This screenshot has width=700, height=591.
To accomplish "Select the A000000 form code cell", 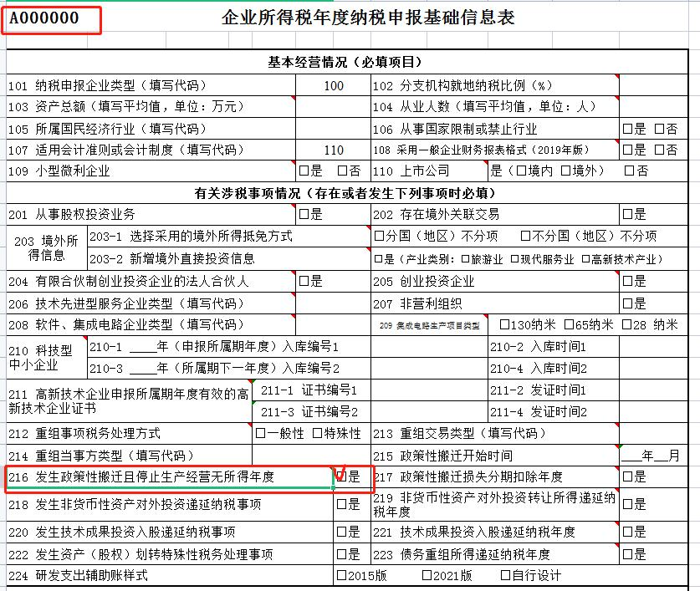I will (x=52, y=19).
